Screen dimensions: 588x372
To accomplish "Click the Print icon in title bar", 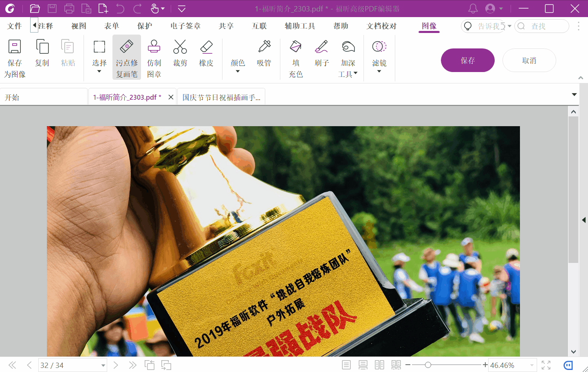I will [x=69, y=9].
